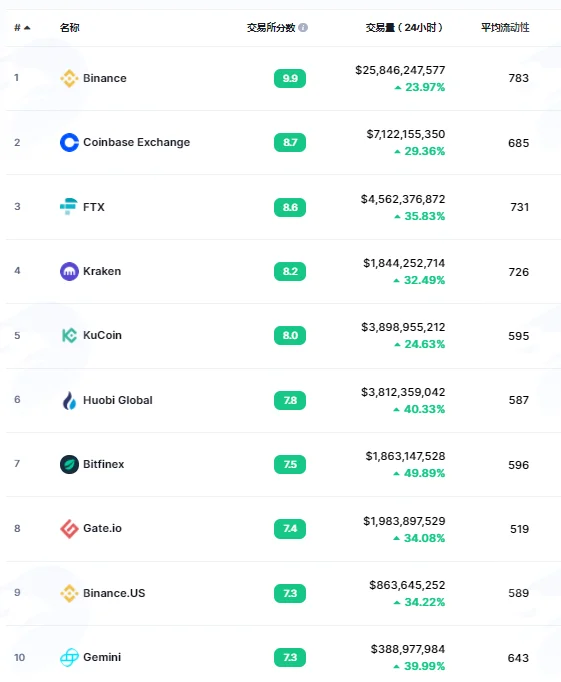
Task: Open the Huobi Global name link
Action: [118, 400]
